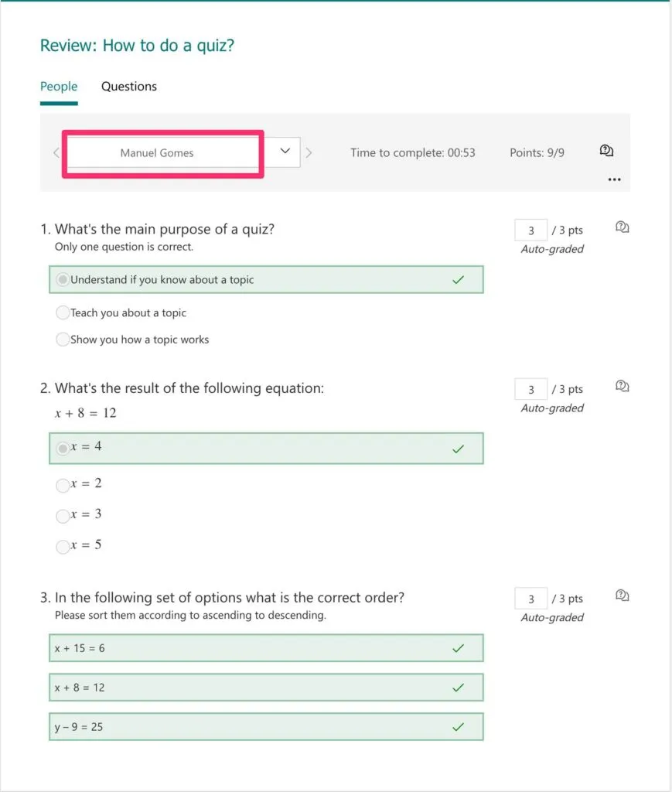Image resolution: width=672 pixels, height=792 pixels.
Task: Go to next respondent arrow
Action: pos(309,152)
